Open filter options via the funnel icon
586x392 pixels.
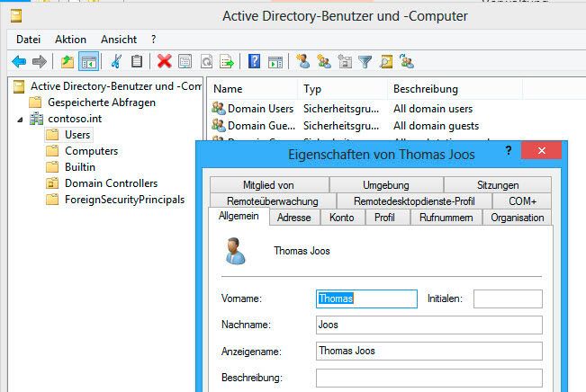[x=365, y=62]
